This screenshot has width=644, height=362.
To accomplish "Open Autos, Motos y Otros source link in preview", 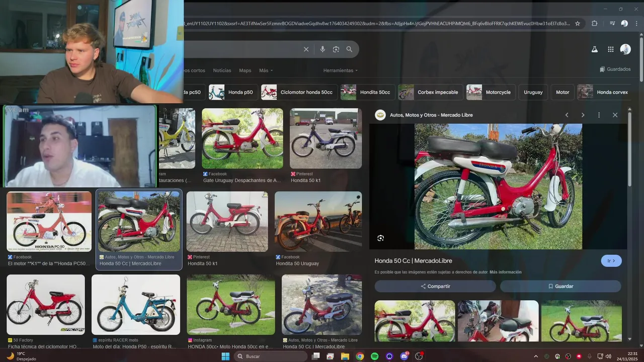I will coord(431,115).
